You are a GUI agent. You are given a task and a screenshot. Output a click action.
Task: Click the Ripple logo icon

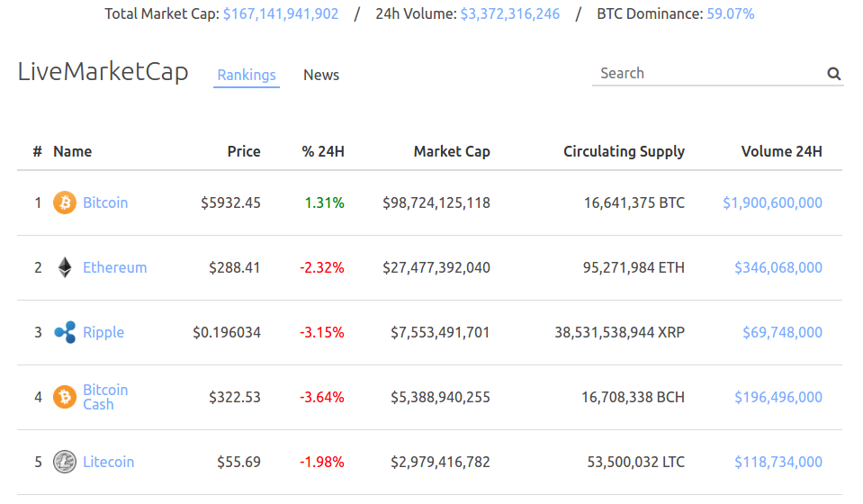[x=65, y=332]
